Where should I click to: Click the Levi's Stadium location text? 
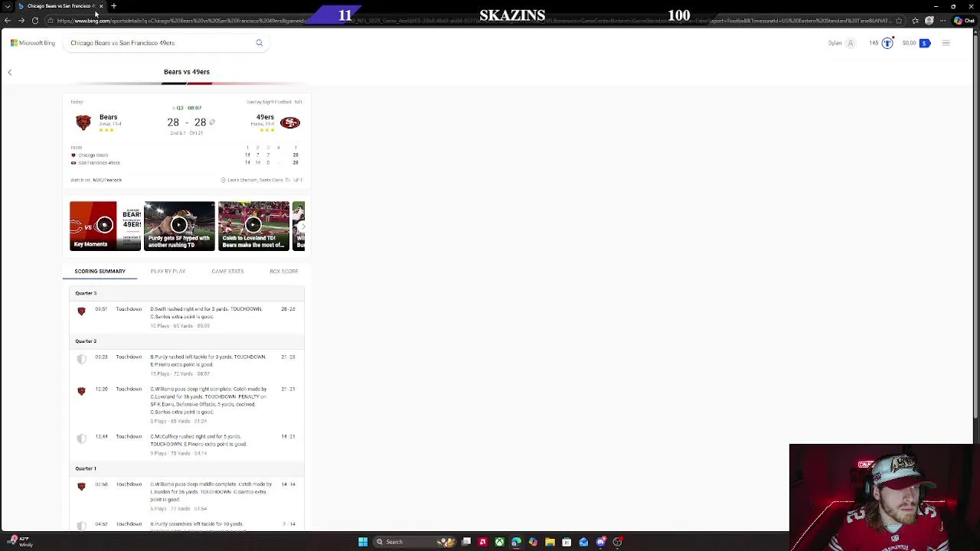[255, 180]
